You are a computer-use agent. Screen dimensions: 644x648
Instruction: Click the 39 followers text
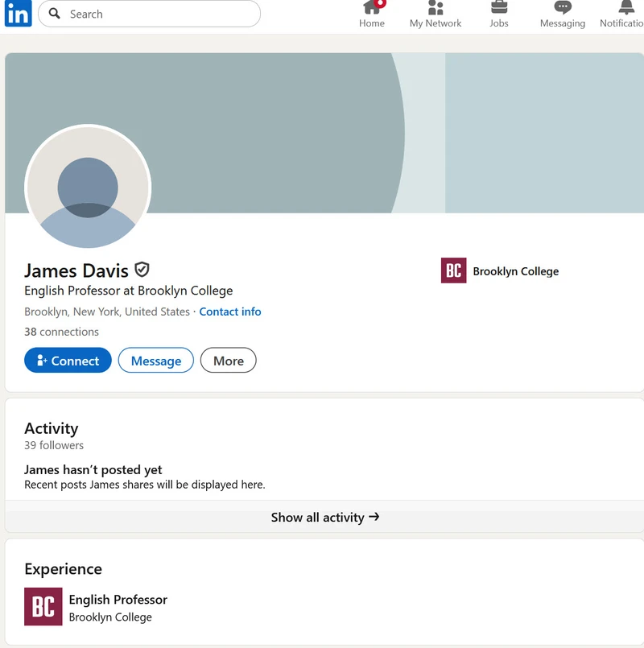pos(54,445)
